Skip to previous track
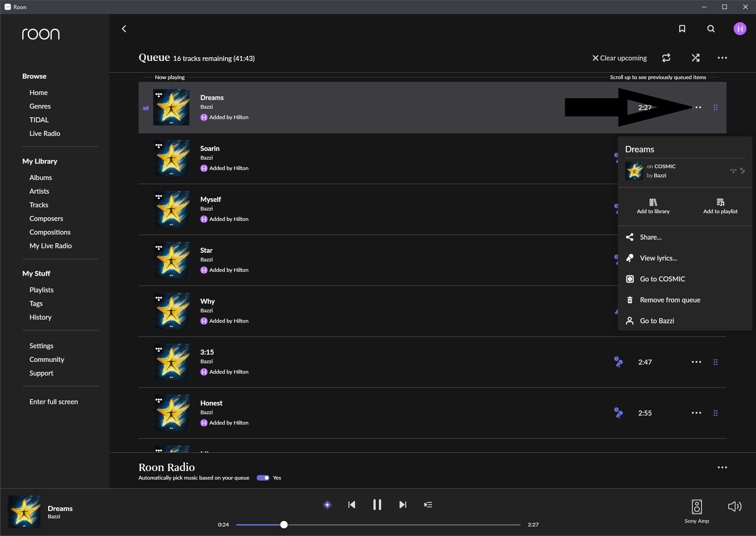 [x=352, y=505]
